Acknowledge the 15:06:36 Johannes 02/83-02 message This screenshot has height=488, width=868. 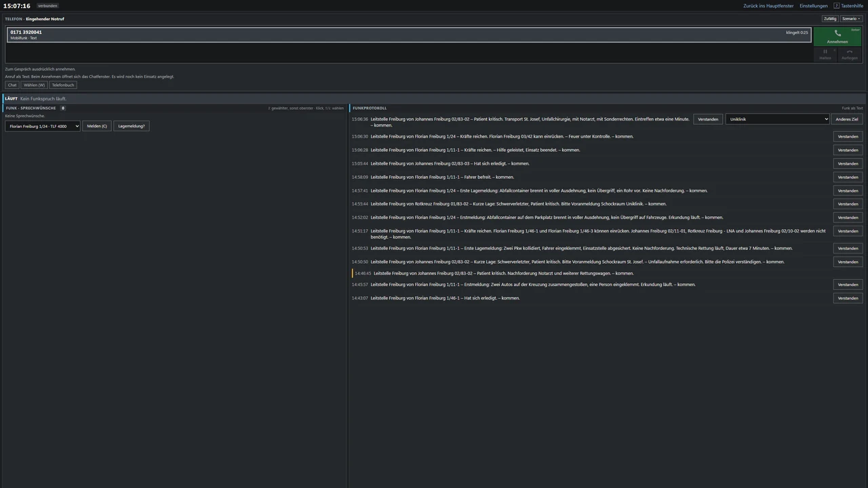pyautogui.click(x=708, y=119)
